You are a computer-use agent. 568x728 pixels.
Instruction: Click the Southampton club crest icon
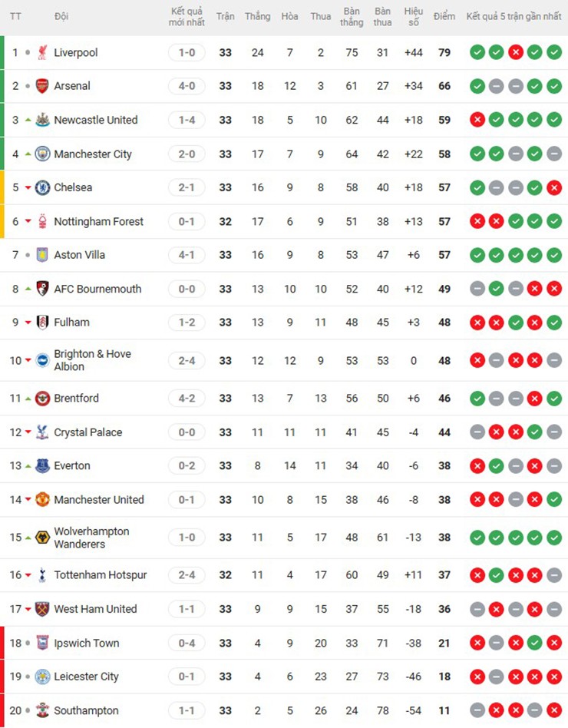click(42, 710)
